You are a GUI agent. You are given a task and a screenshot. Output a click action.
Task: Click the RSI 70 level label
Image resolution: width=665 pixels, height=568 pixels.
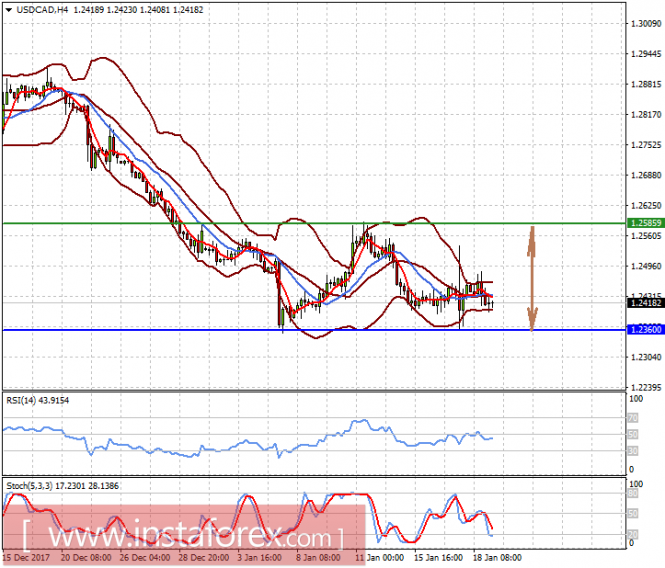click(633, 418)
